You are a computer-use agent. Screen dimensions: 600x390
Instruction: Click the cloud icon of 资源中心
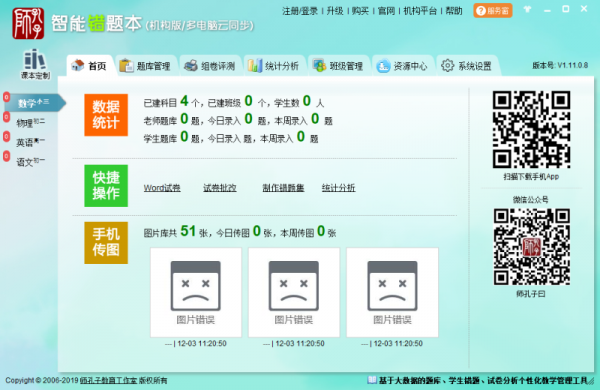(383, 66)
